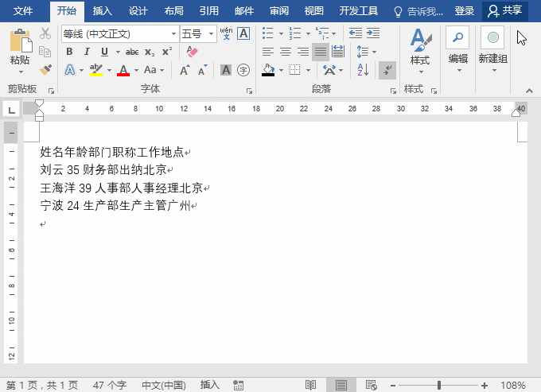Switch to Read Mode view in status bar
The image size is (541, 392).
tap(310, 385)
